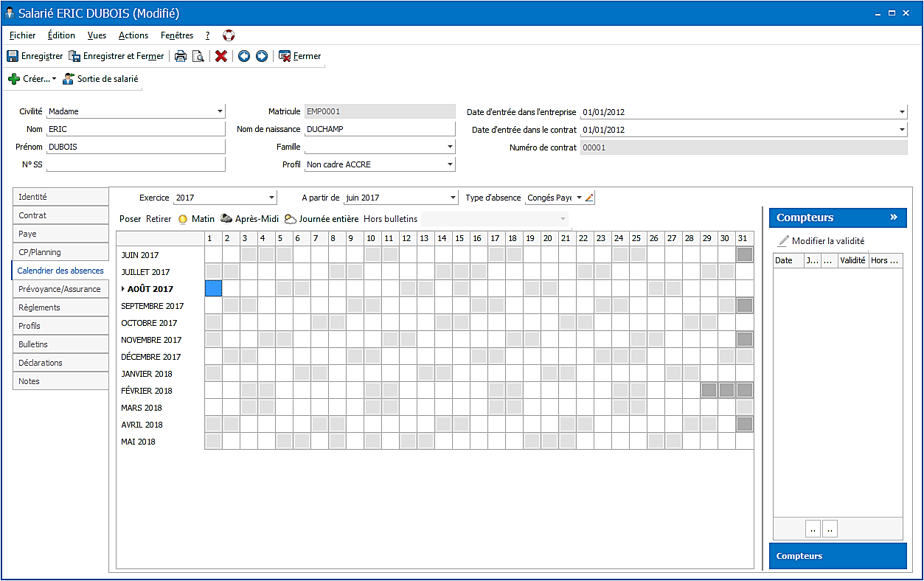Open the Vues menu

[97, 35]
